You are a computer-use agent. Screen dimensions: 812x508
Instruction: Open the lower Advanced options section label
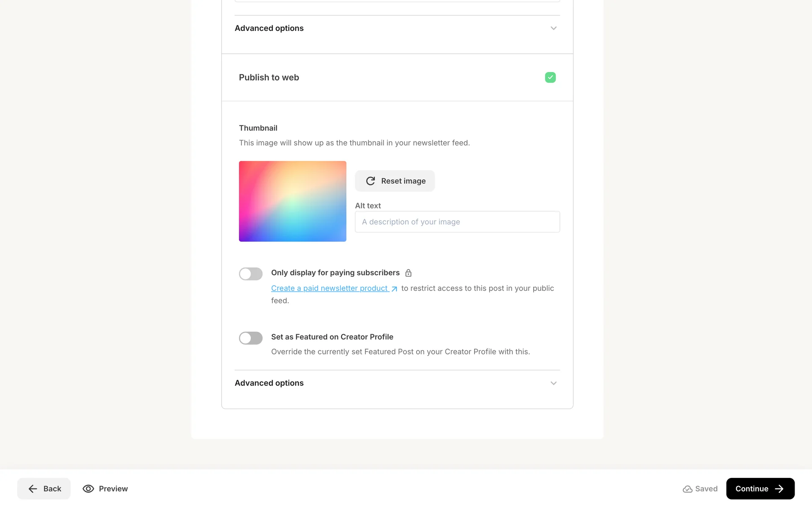[269, 383]
